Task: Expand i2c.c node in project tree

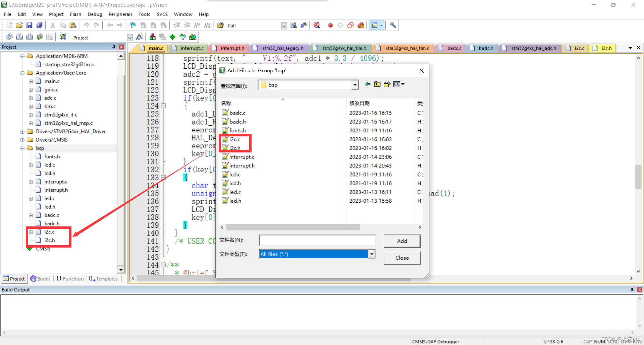Action: tap(31, 232)
